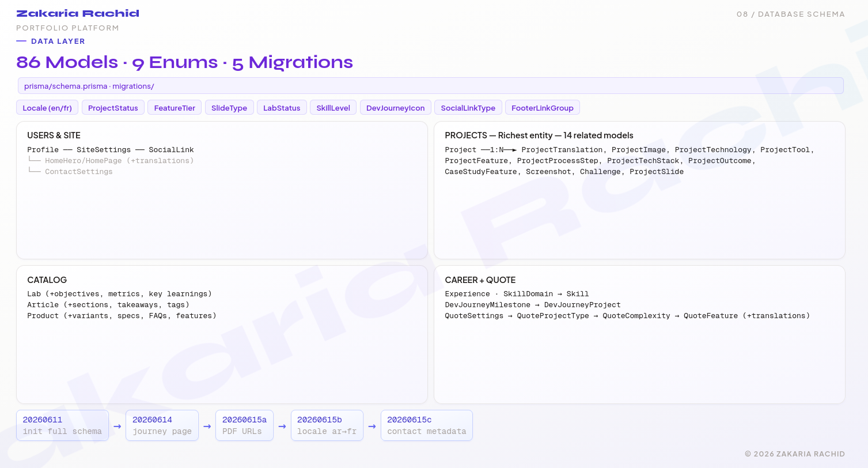Click the Experience · SkillDomain → Skill line
Screen dimensions: 868x468
[517, 294]
